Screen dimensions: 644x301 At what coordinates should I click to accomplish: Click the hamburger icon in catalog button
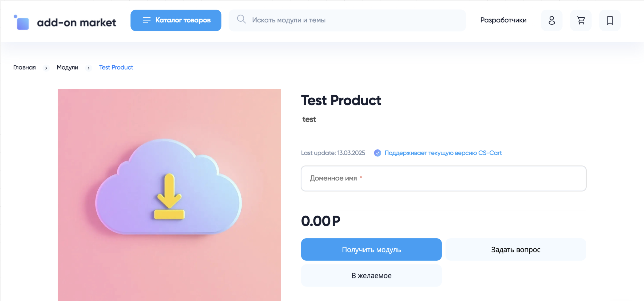[146, 20]
